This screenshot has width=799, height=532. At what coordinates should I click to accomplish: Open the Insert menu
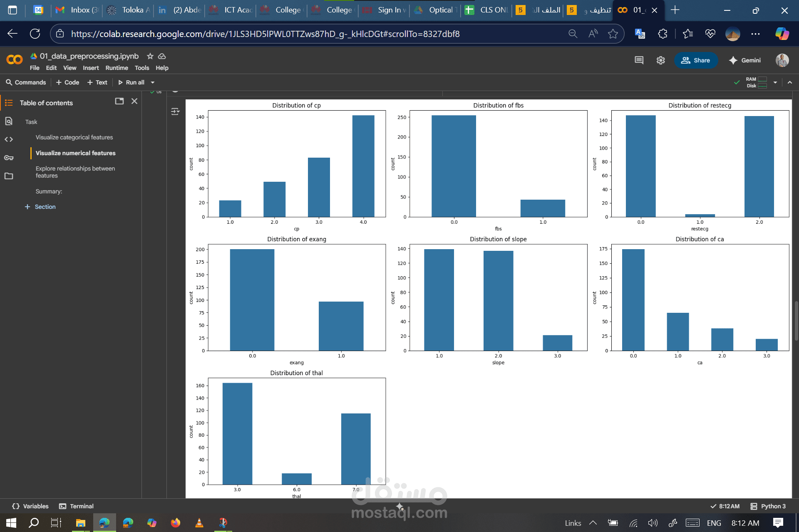(91, 68)
